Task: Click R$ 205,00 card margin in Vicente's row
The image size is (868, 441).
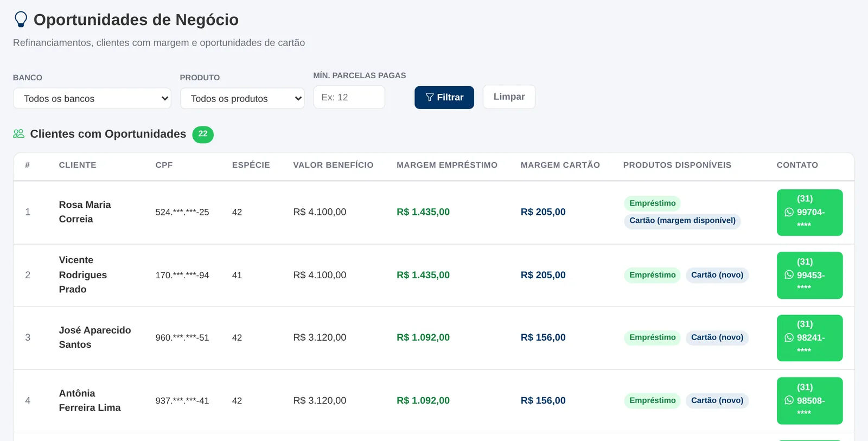Action: point(543,275)
